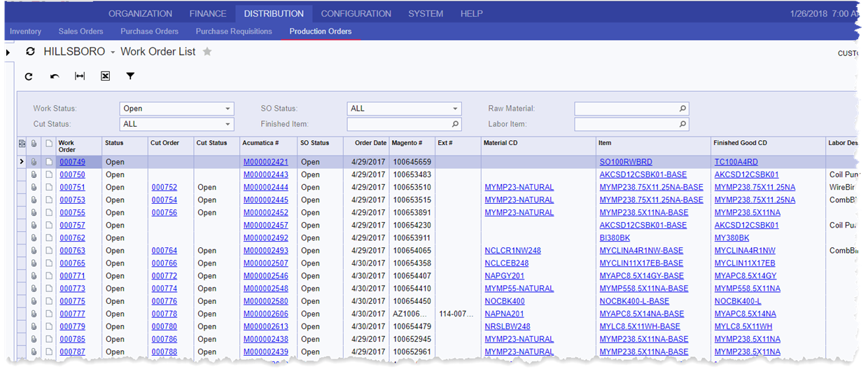Open the Cut Status dropdown showing ALL

[176, 124]
